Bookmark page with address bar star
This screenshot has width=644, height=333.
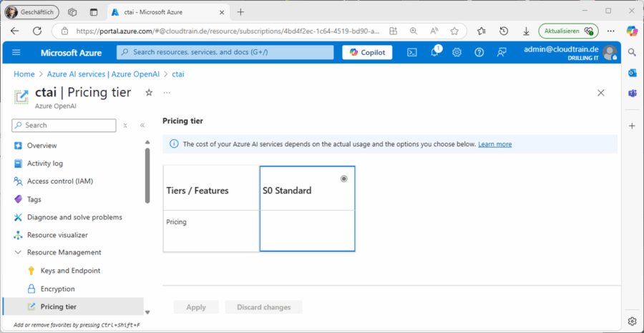tap(454, 31)
